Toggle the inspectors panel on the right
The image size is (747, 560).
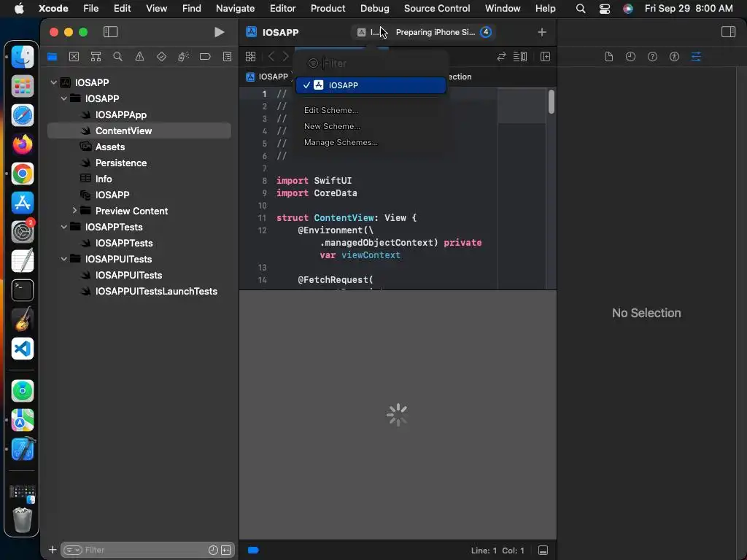pos(728,32)
